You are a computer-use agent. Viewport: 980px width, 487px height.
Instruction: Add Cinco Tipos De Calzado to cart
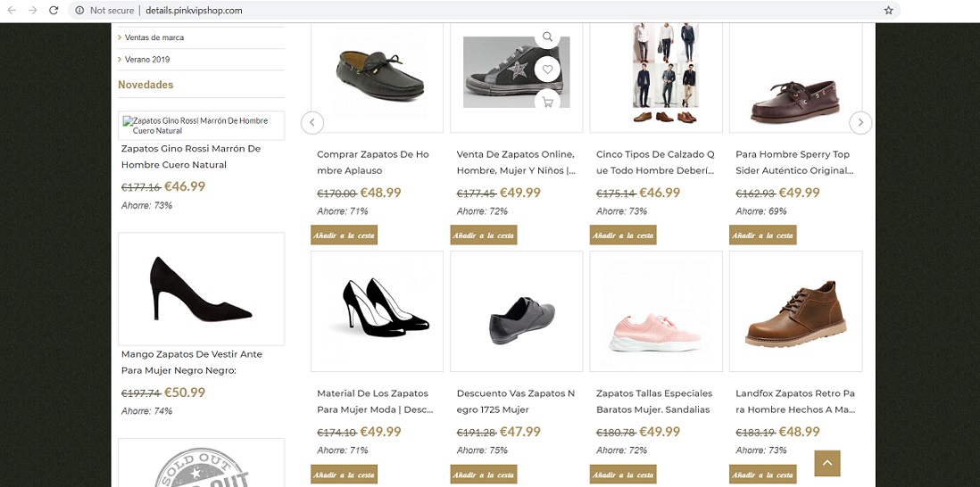623,235
